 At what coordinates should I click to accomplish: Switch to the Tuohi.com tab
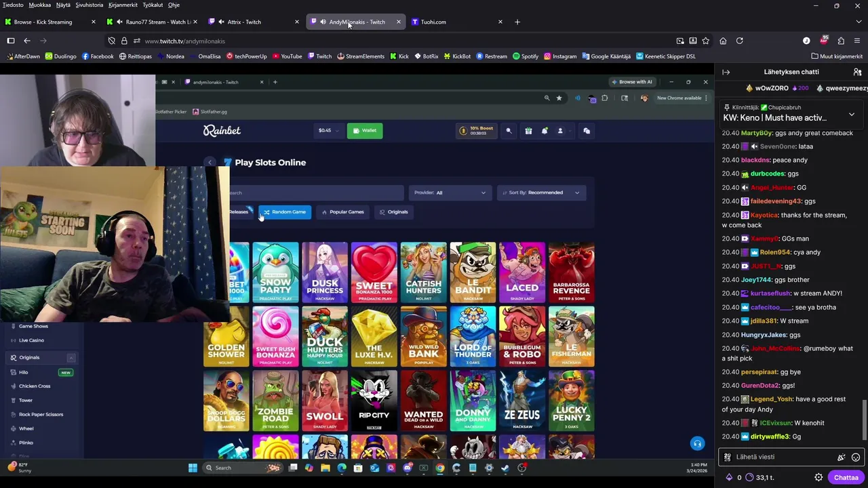458,22
